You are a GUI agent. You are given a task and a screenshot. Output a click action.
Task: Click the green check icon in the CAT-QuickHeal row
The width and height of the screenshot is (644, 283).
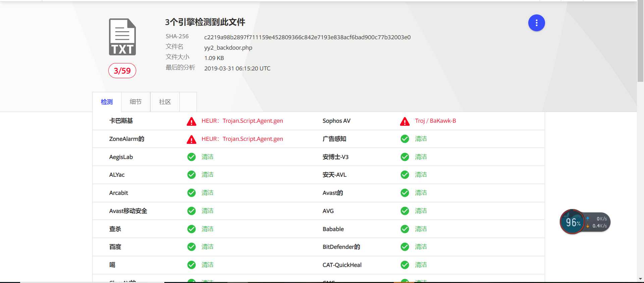coord(405,265)
